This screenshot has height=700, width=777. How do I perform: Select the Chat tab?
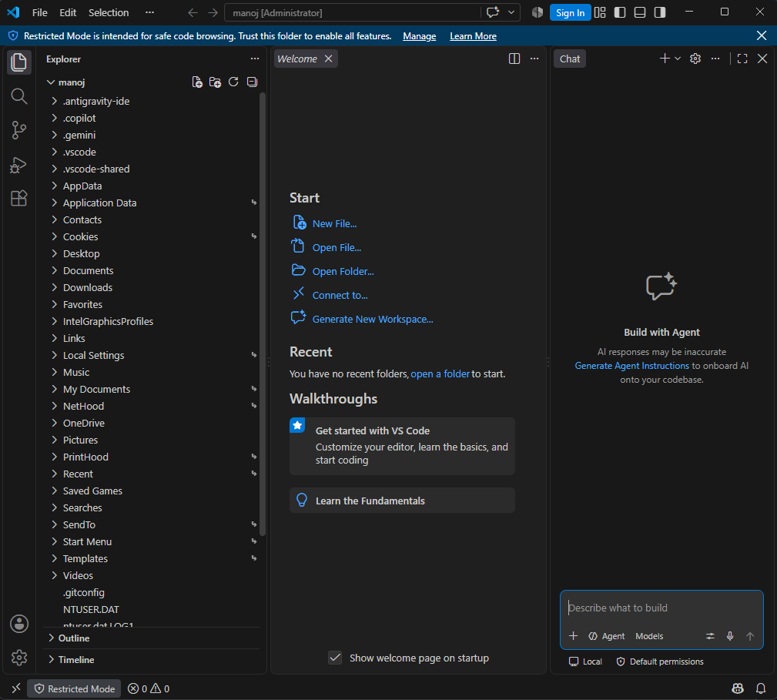(x=570, y=59)
